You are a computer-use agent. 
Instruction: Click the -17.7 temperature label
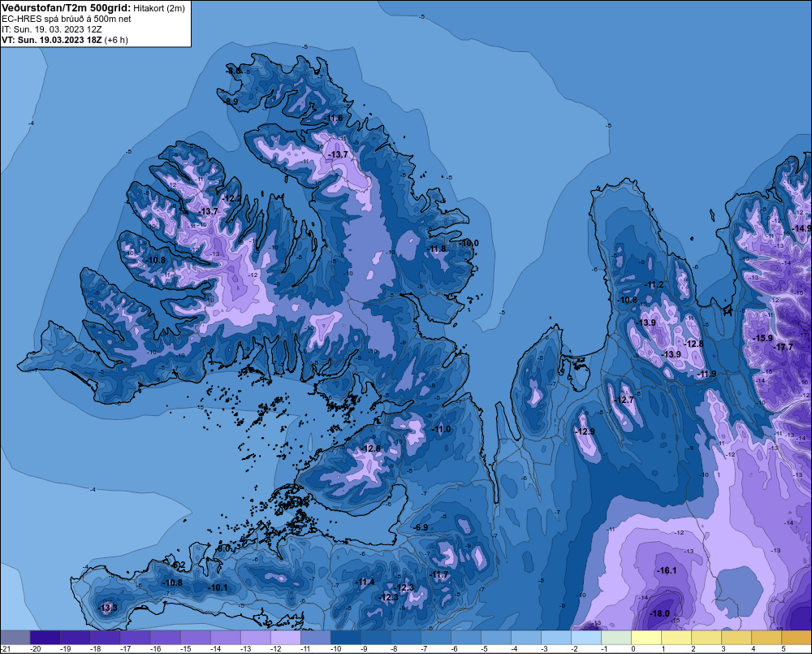tap(783, 347)
